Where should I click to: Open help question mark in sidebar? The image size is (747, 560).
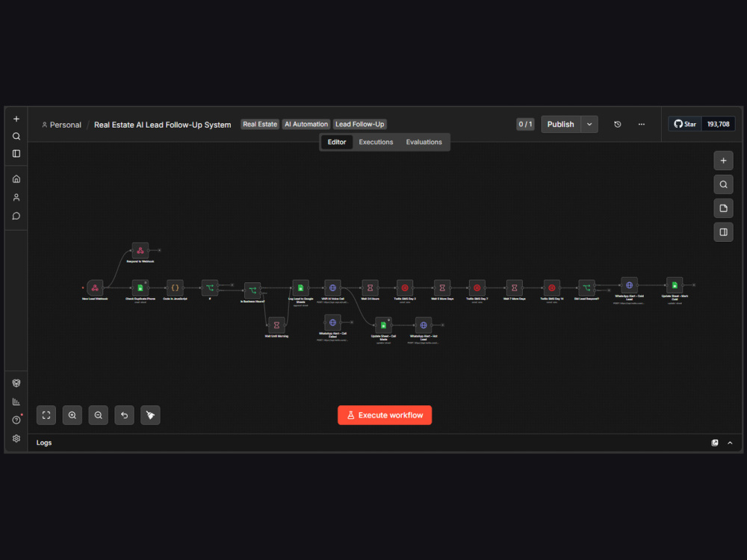[x=16, y=420]
